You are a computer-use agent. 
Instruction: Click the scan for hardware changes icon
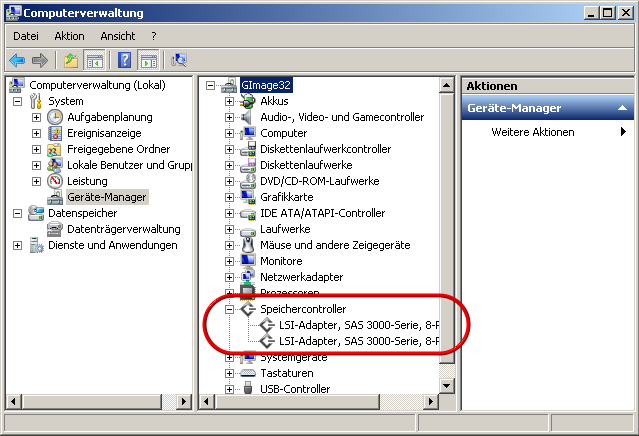click(179, 60)
